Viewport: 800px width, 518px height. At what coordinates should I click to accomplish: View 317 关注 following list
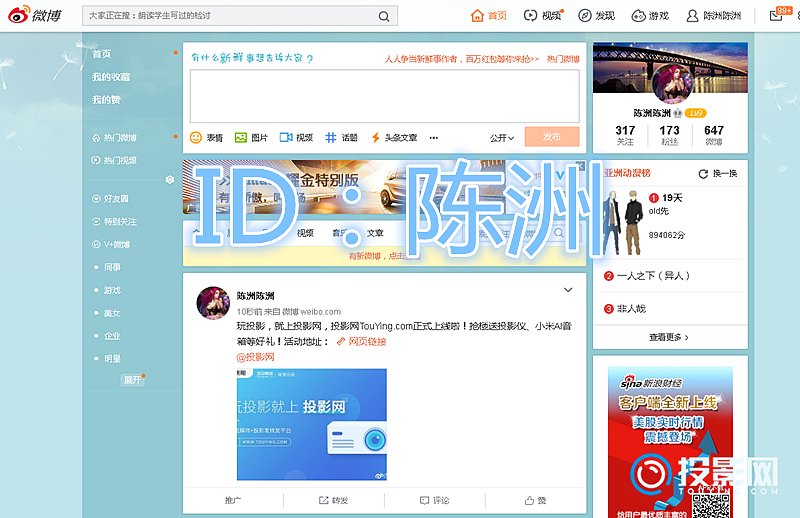(x=625, y=135)
